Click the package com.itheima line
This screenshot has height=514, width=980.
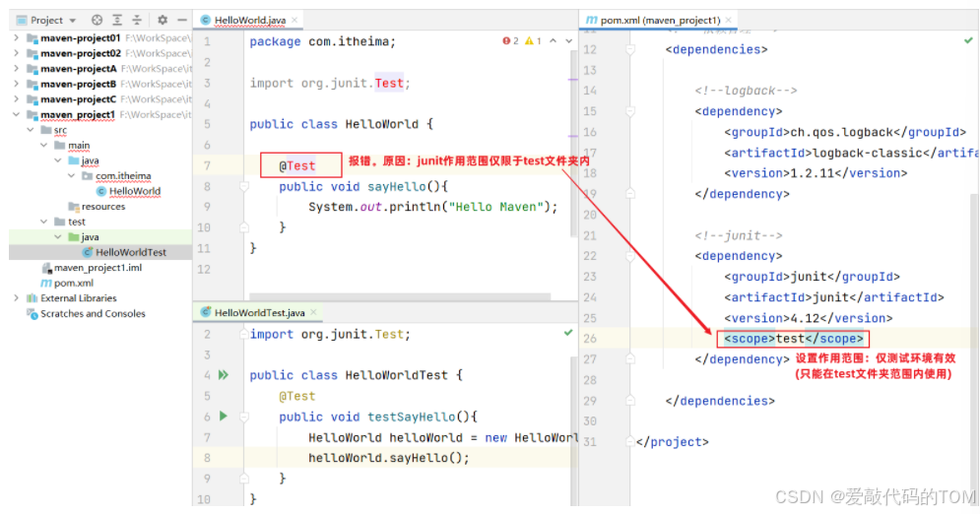pos(322,41)
